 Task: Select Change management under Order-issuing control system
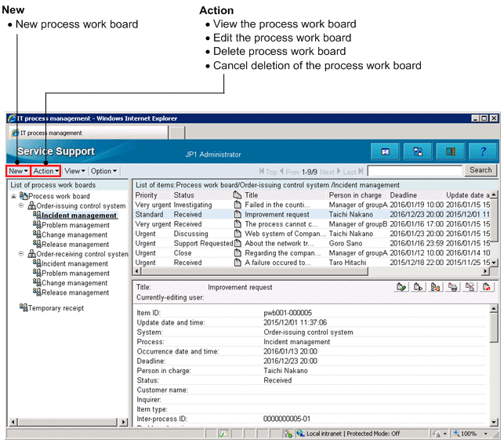point(74,234)
